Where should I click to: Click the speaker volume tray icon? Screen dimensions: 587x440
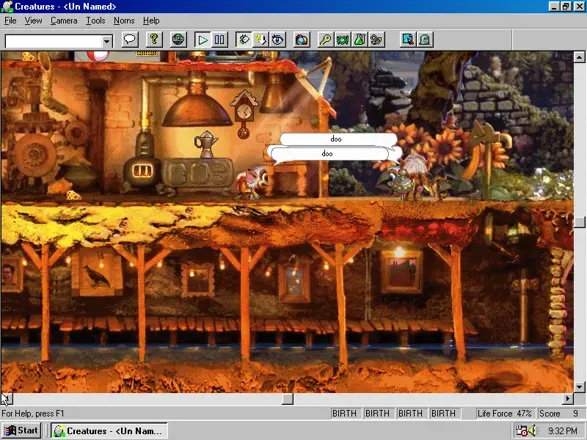tap(532, 430)
